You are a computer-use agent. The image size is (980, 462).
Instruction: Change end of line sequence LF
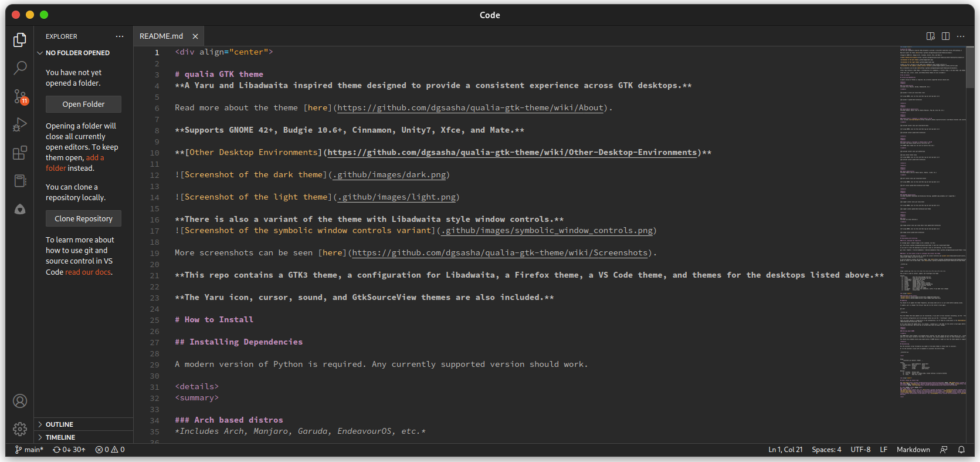pyautogui.click(x=883, y=450)
